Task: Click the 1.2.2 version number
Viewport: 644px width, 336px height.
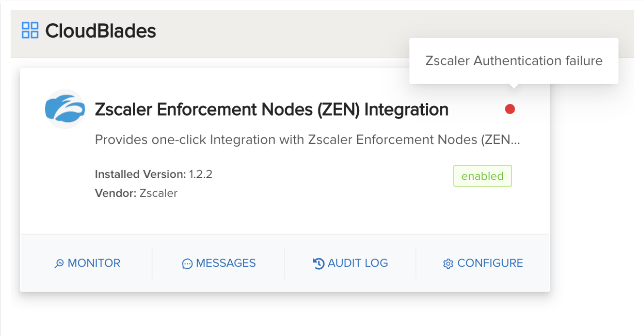Action: (x=201, y=174)
